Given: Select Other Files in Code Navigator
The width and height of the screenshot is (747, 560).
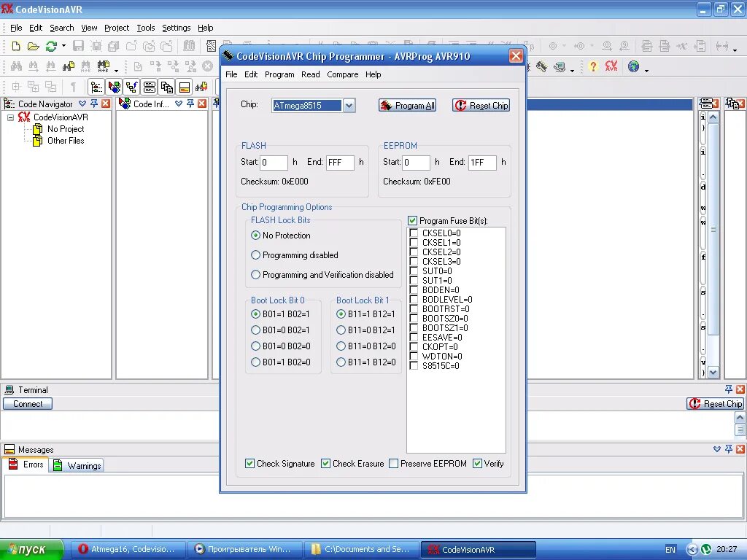Looking at the screenshot, I should click(x=66, y=141).
